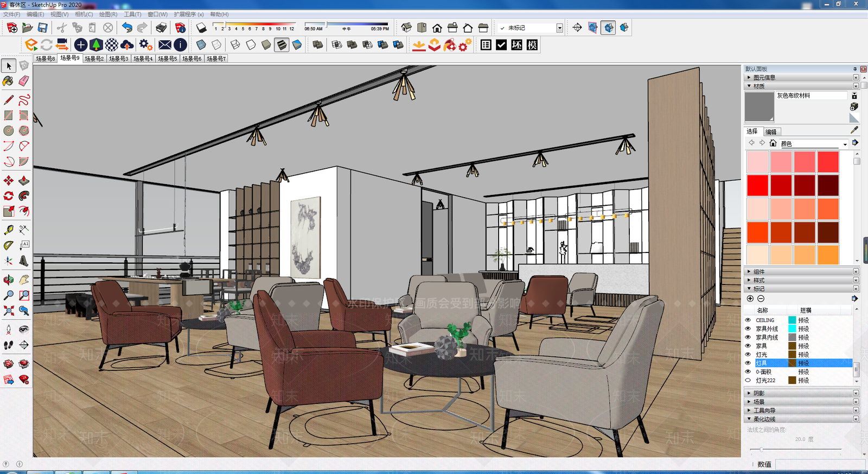This screenshot has height=474, width=868.
Task: Activate the Orbit tool
Action: [x=9, y=280]
